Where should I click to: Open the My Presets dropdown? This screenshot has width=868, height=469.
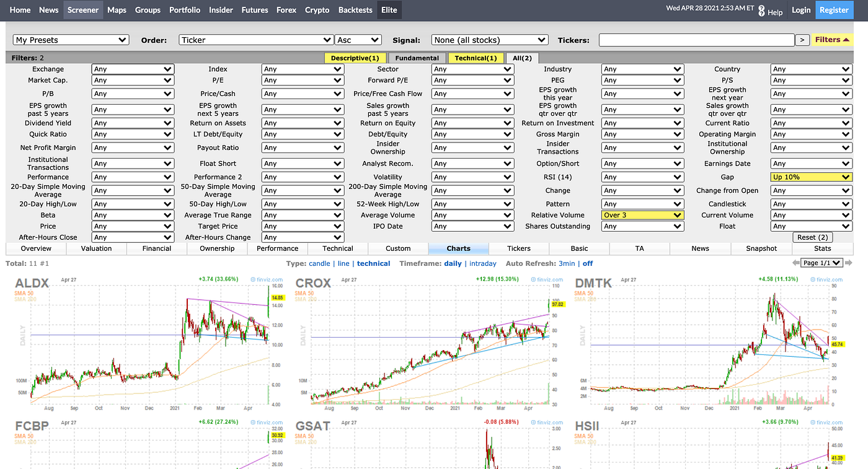(x=70, y=39)
